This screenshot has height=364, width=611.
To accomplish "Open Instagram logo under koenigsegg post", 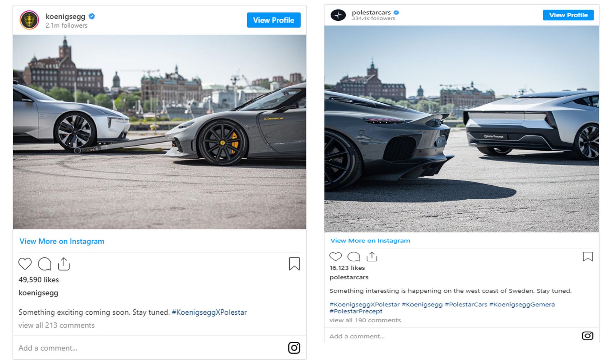I will [294, 348].
